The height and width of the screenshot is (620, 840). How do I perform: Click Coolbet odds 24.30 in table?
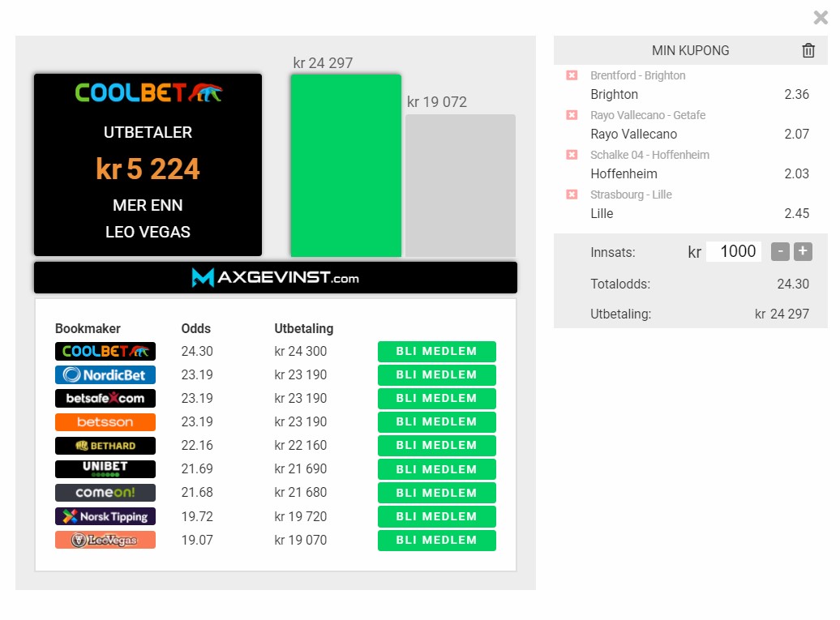(x=197, y=351)
